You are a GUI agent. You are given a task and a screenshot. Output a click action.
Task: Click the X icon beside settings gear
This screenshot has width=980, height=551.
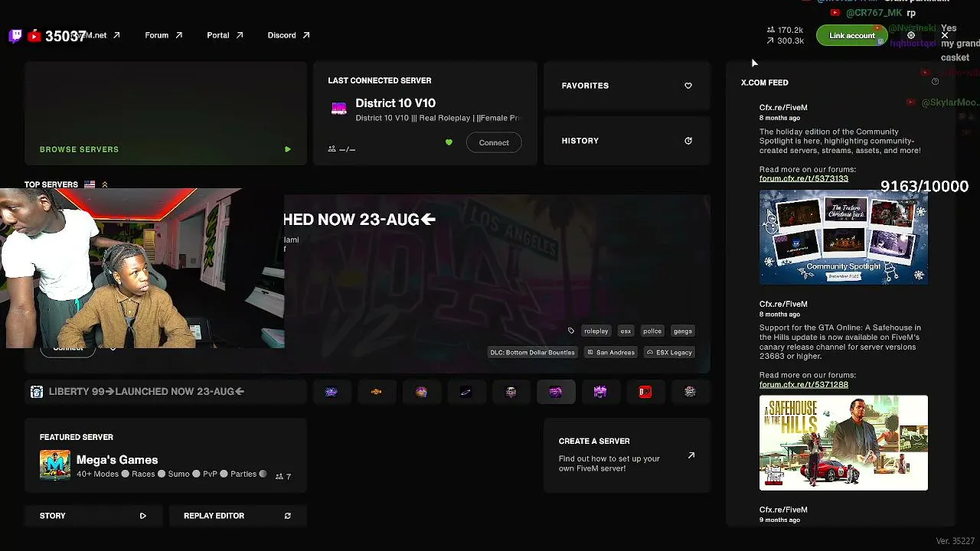[x=945, y=35]
